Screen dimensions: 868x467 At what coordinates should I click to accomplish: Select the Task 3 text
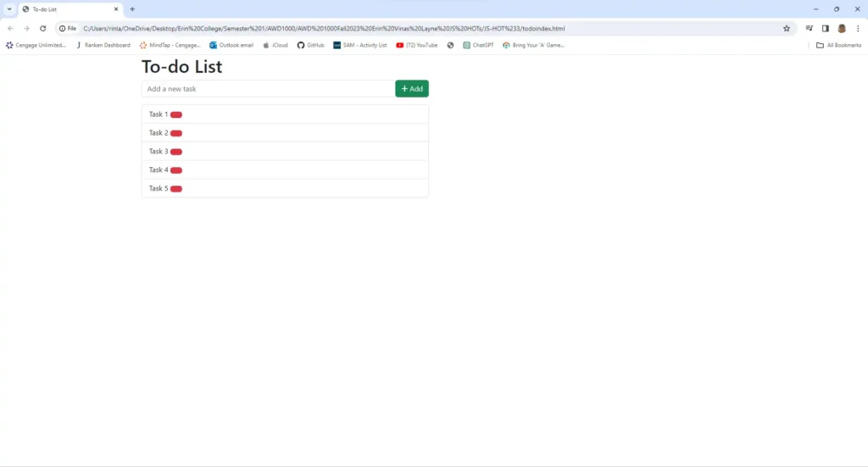[159, 151]
